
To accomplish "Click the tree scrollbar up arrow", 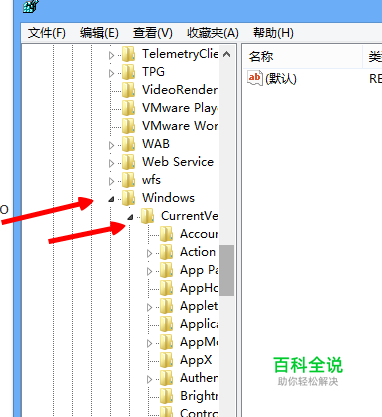I will tap(227, 54).
